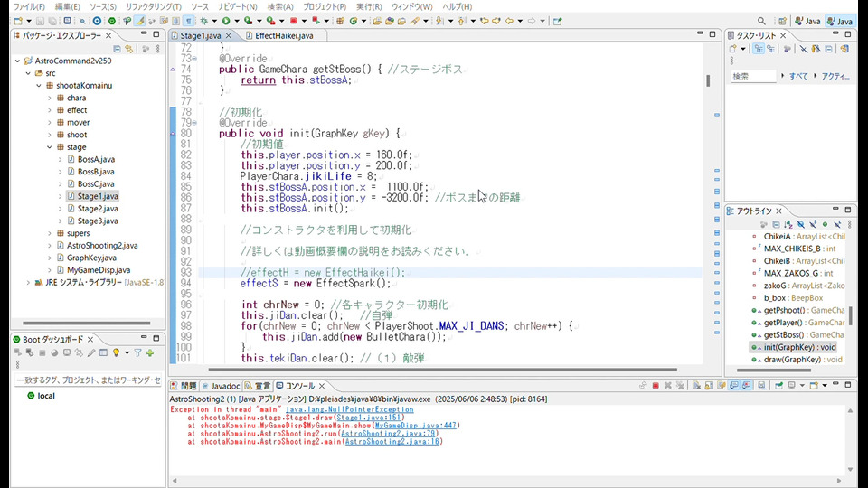The height and width of the screenshot is (488, 868).
Task: Click the search magnifier icon at top right
Action: tap(761, 21)
